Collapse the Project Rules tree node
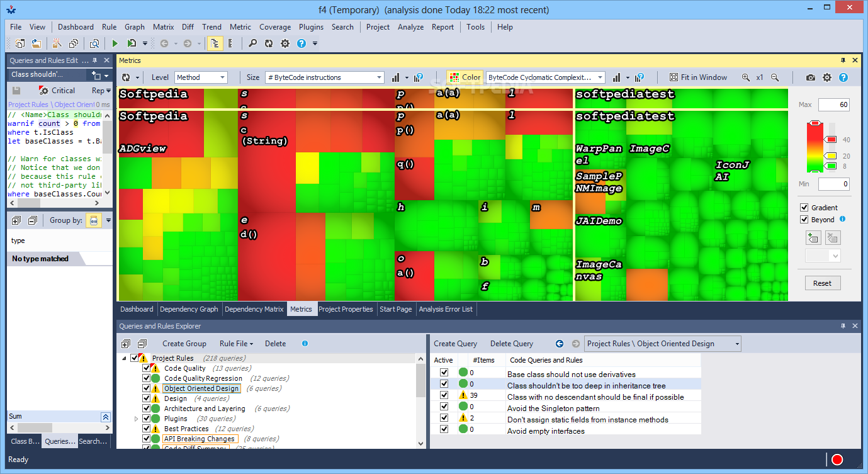 (124, 358)
